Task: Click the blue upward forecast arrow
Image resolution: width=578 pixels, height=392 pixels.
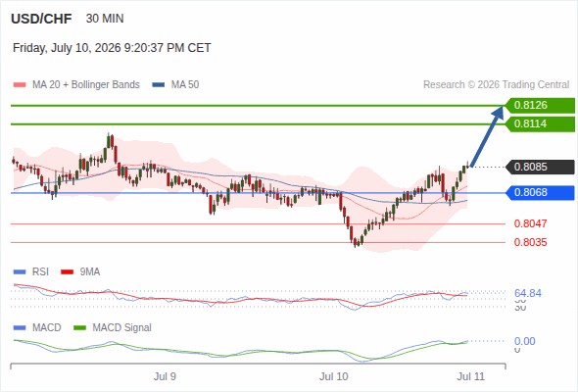Action: (487, 137)
